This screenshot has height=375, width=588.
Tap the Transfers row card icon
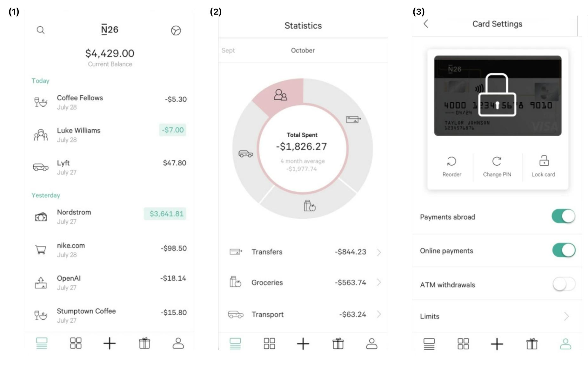[x=236, y=252]
